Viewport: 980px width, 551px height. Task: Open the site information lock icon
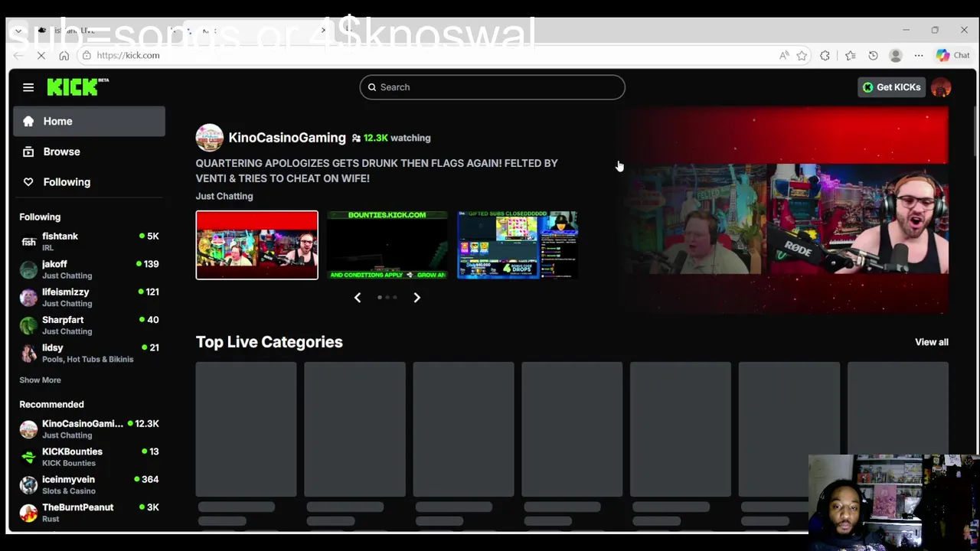coord(87,55)
